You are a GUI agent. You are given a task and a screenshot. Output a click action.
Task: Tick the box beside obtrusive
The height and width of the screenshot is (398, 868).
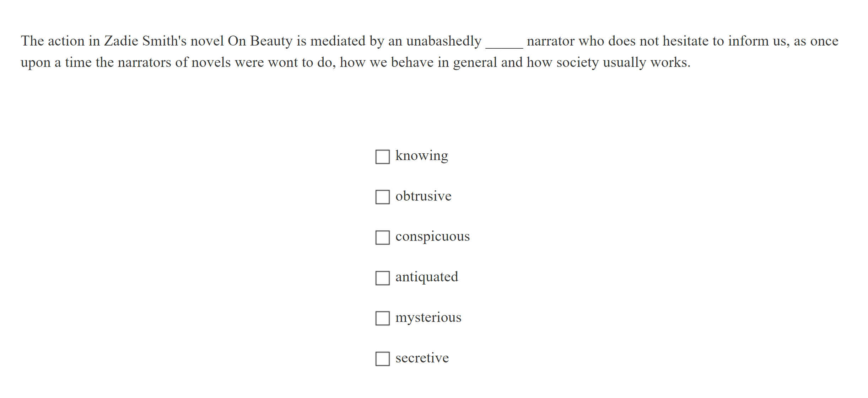[382, 197]
